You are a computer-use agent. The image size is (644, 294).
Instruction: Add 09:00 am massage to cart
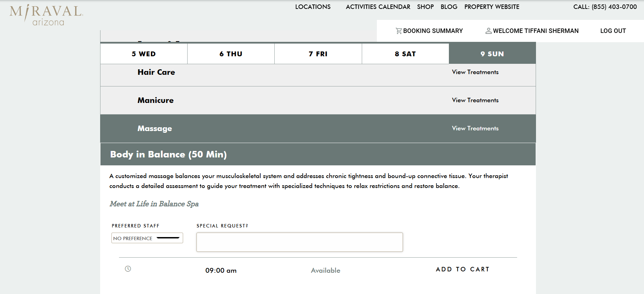[x=462, y=269]
